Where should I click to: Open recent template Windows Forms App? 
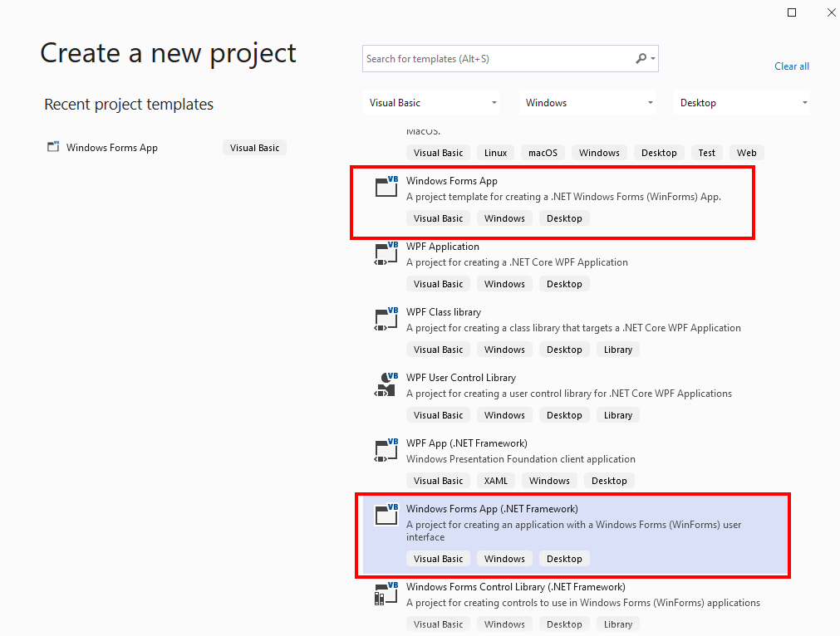pos(112,148)
